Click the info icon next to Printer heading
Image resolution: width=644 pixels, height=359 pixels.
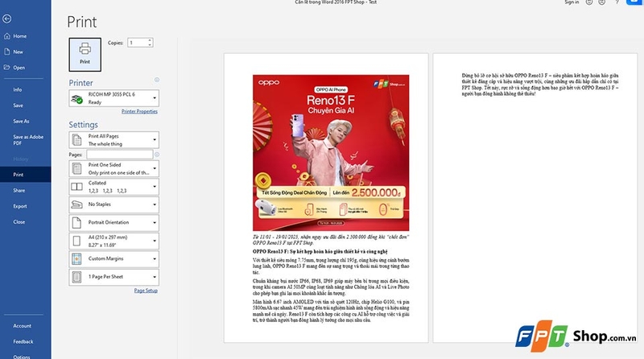click(156, 80)
